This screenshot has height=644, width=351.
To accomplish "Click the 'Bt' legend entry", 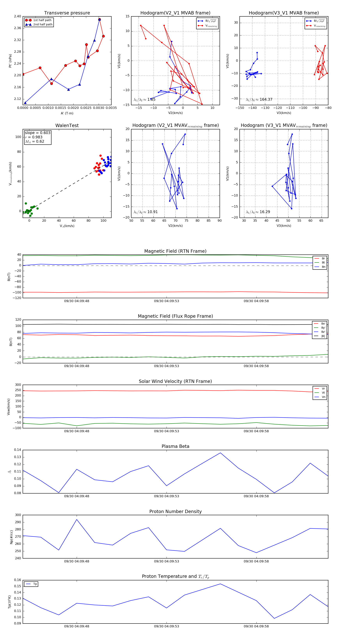I will click(x=320, y=263).
